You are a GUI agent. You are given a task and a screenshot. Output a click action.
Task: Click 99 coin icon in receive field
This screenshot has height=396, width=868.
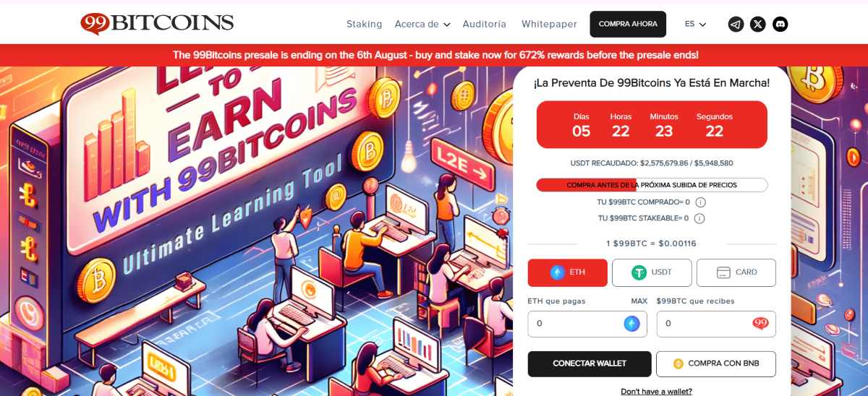(x=760, y=324)
